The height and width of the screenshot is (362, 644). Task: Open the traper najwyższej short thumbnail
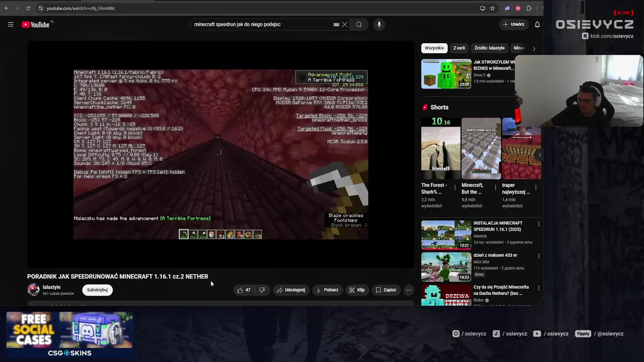coord(522,148)
